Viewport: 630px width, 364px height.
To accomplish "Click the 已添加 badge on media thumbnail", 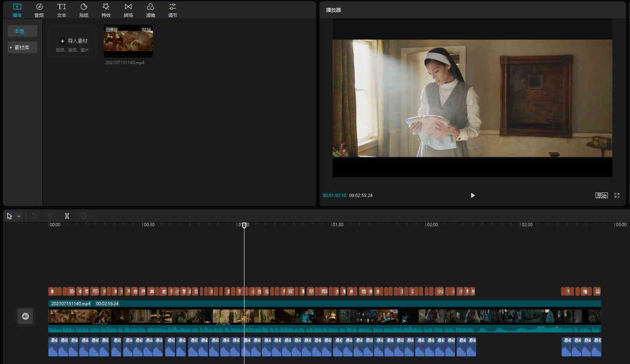I will tap(111, 30).
